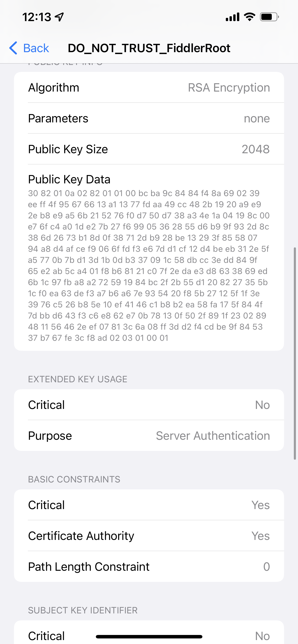Select the Certificate Authority row
The image size is (298, 644).
[x=149, y=536]
